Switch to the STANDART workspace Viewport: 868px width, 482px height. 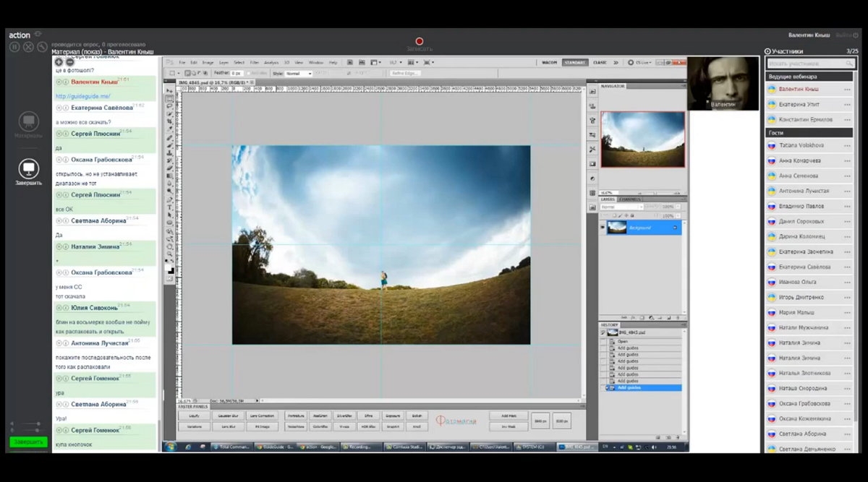pos(576,62)
